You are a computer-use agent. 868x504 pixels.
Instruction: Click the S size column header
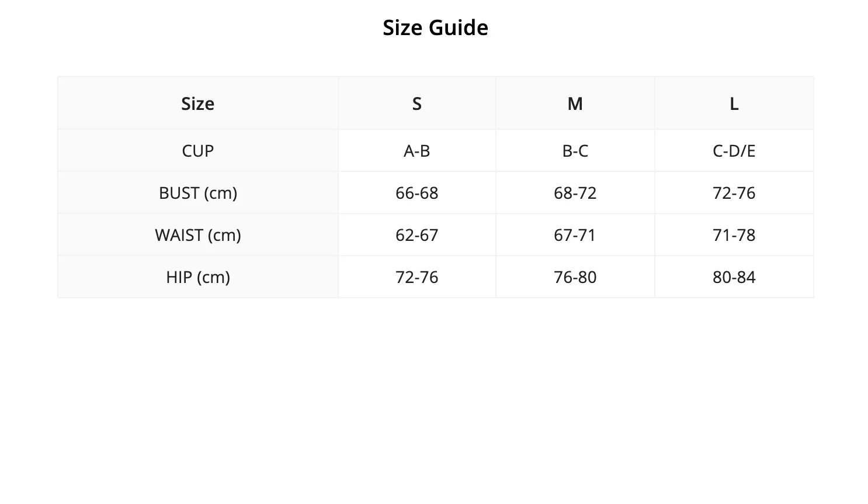(x=417, y=103)
